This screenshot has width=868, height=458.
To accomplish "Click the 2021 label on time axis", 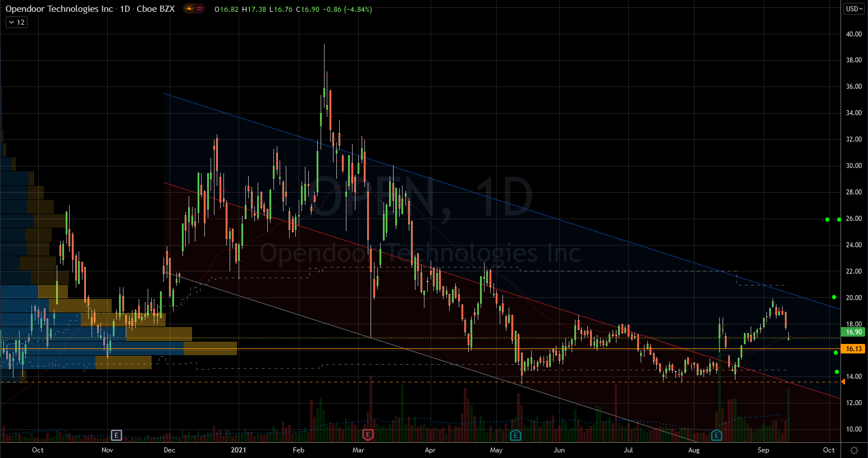I will click(x=239, y=450).
